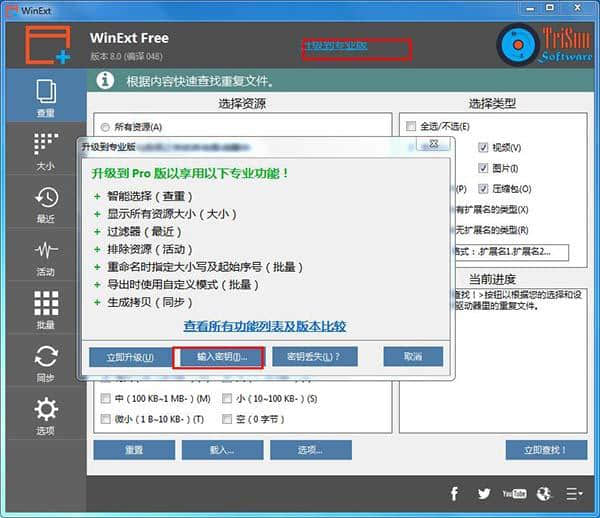Open the 查看所有功能列表及版本比较 link
This screenshot has width=600, height=518.
tap(265, 326)
